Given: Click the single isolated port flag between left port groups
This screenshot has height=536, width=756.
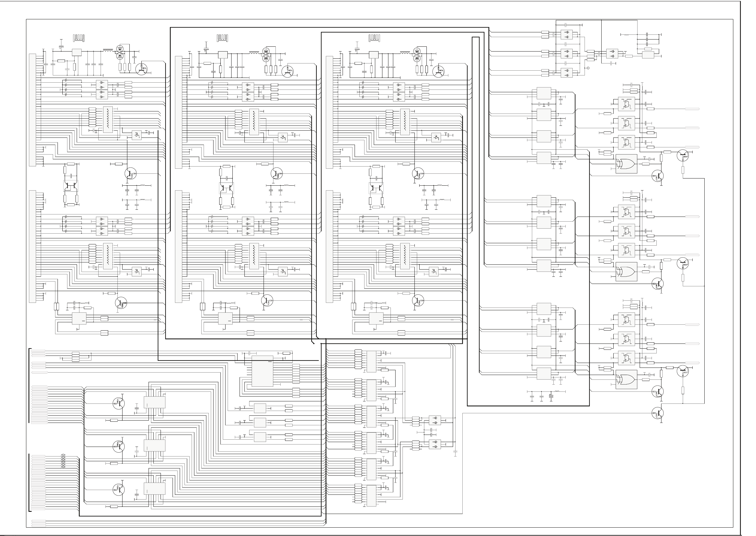Looking at the screenshot, I should 39,372.
